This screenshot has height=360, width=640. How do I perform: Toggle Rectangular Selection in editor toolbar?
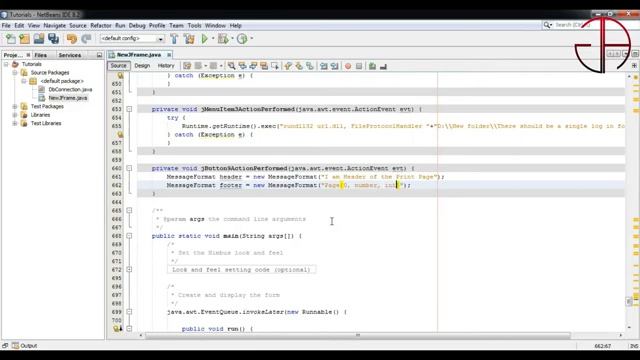pos(275,66)
